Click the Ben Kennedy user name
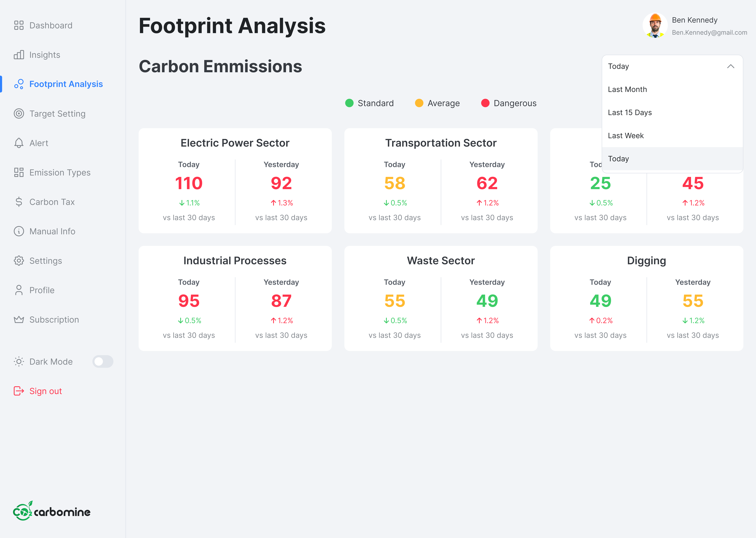Image resolution: width=756 pixels, height=538 pixels. [694, 20]
